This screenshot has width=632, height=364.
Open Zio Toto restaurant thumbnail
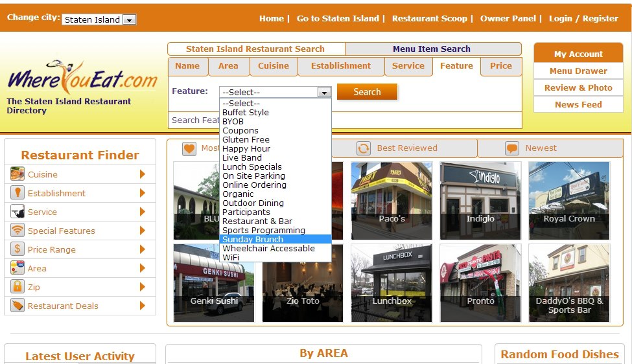click(x=303, y=282)
